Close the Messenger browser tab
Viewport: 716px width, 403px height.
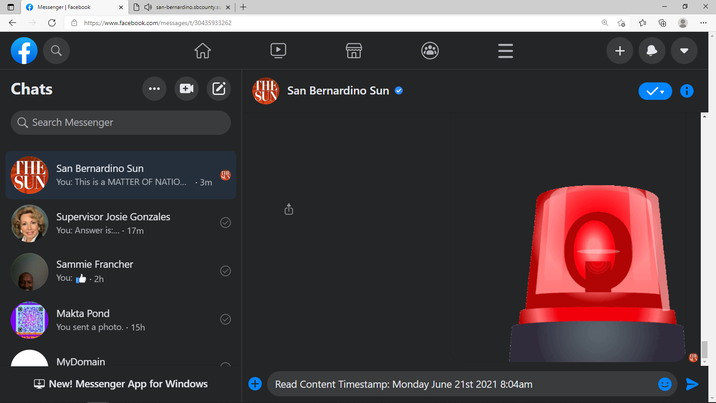click(121, 7)
